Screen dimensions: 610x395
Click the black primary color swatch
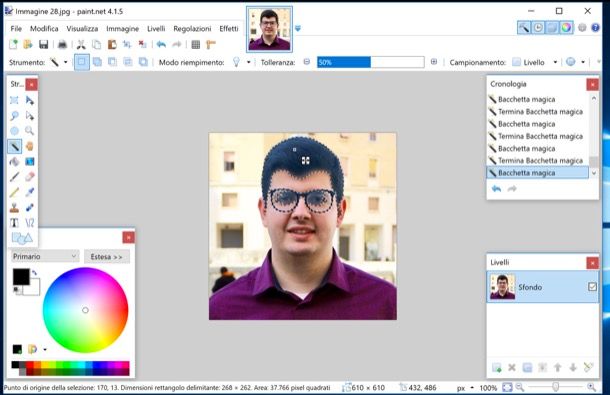tap(21, 277)
